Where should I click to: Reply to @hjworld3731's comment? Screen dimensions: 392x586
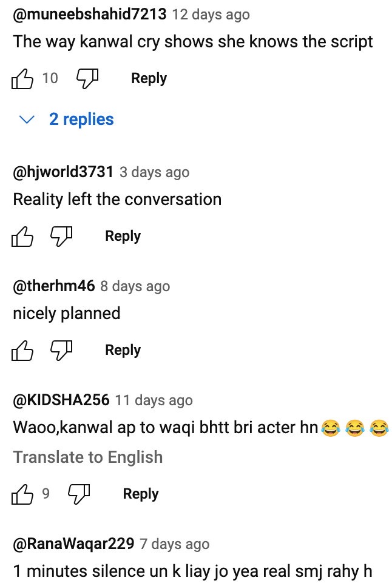click(x=123, y=236)
